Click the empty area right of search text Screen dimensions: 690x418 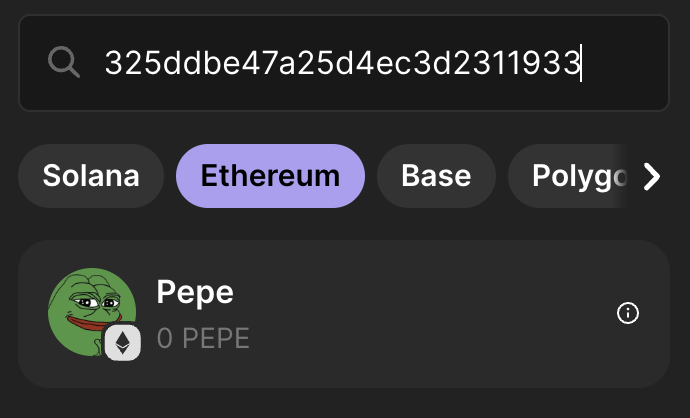click(625, 62)
